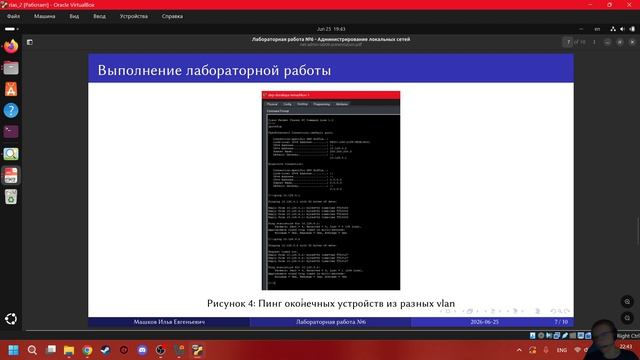The image size is (640, 360).
Task: Open the document viewer hamburger menu
Action: [x=594, y=42]
